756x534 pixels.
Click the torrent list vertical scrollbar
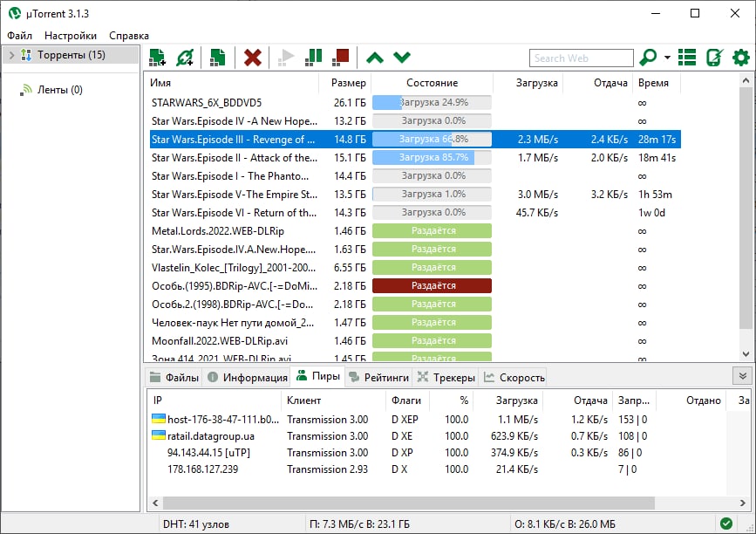point(746,208)
